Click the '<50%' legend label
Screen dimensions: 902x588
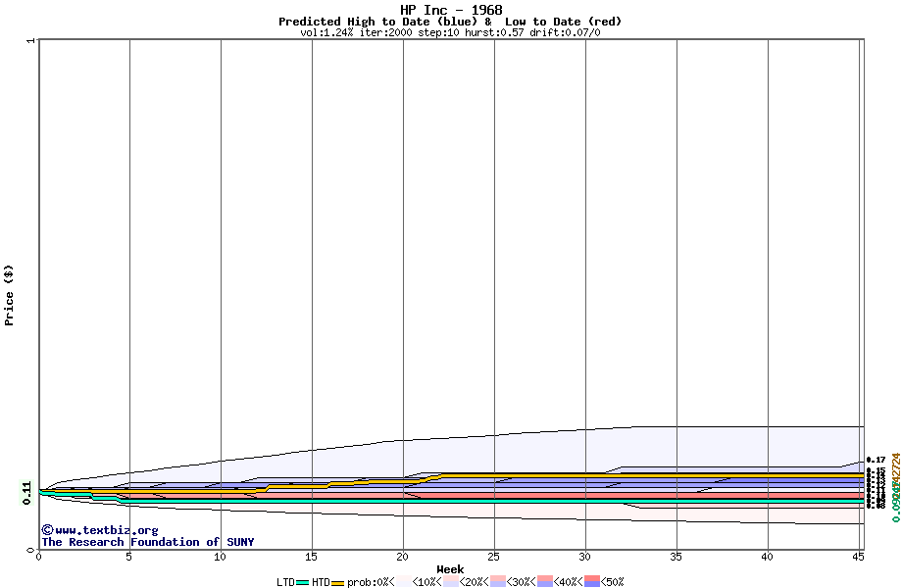613,582
